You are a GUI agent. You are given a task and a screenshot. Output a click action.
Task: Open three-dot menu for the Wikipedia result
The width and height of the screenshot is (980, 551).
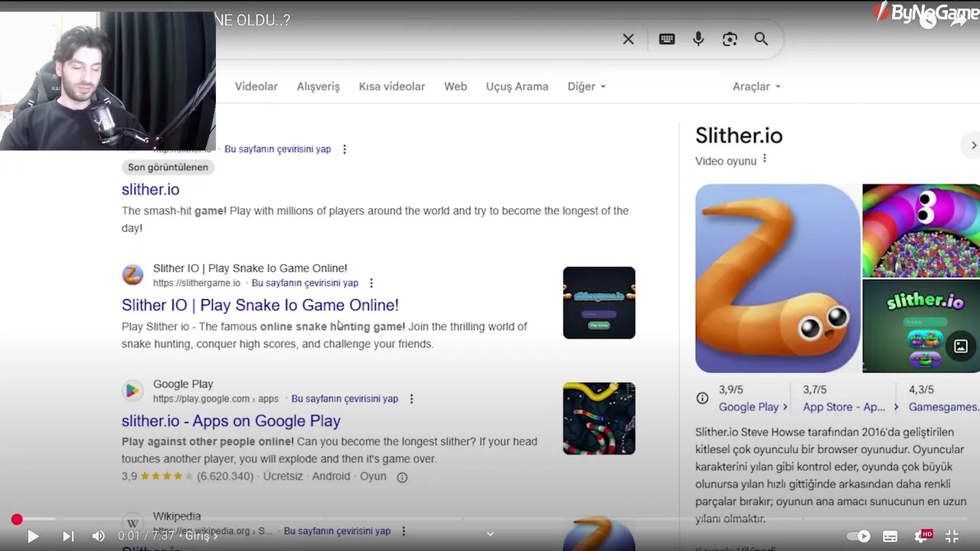(x=403, y=531)
